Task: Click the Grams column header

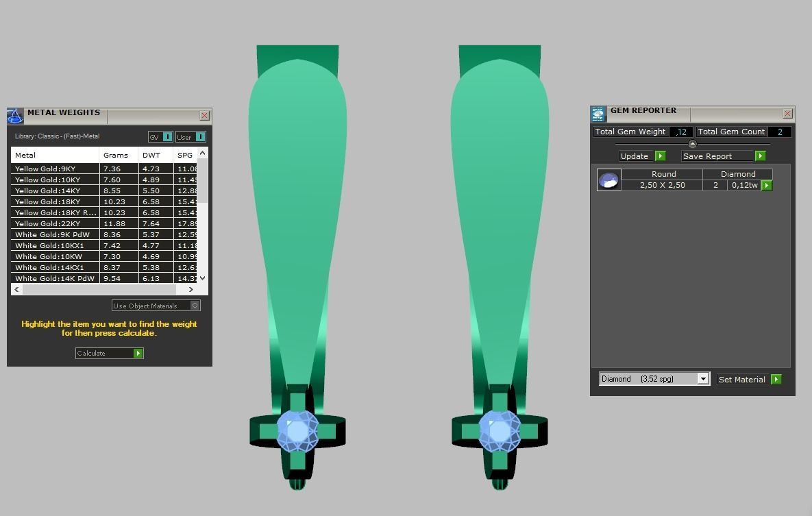Action: (119, 155)
